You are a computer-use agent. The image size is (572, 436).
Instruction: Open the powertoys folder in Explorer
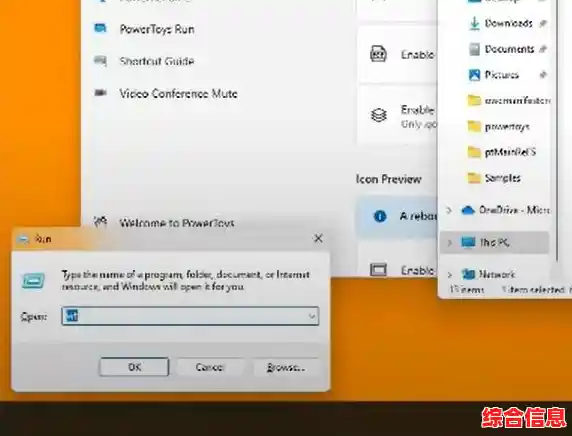click(x=507, y=127)
